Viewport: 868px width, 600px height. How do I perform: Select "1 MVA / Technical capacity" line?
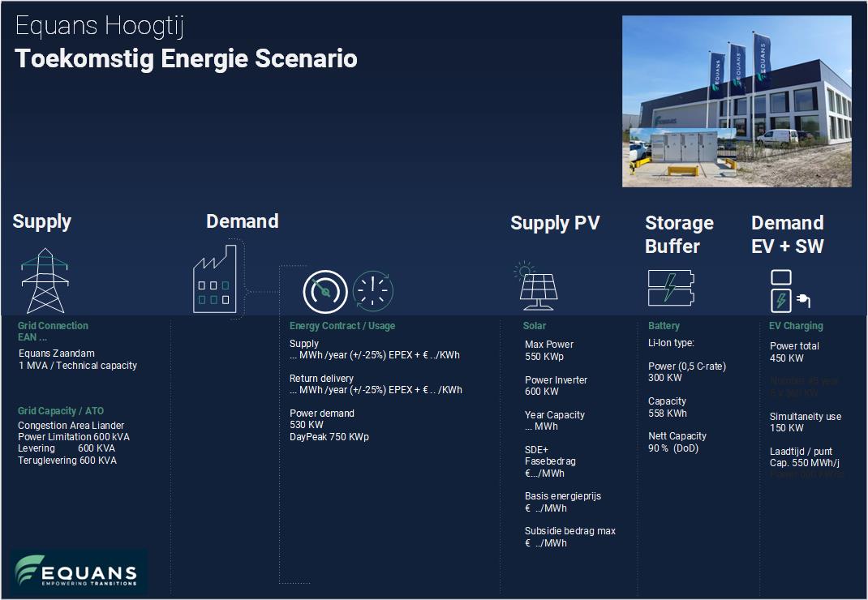(78, 366)
